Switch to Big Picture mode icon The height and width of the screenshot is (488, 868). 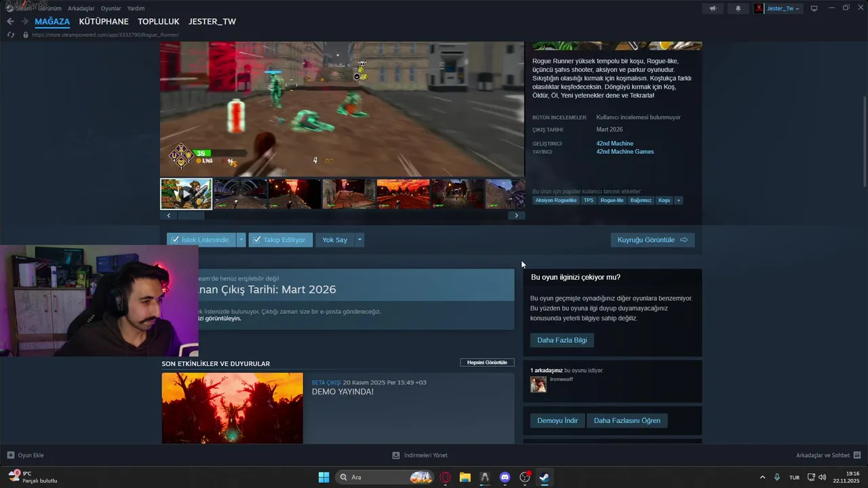[x=814, y=8]
